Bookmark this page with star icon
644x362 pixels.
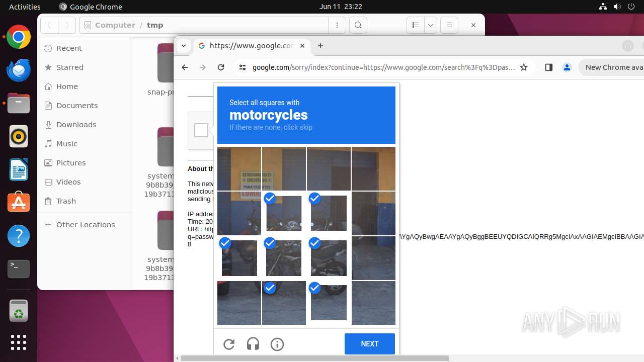coord(524,67)
